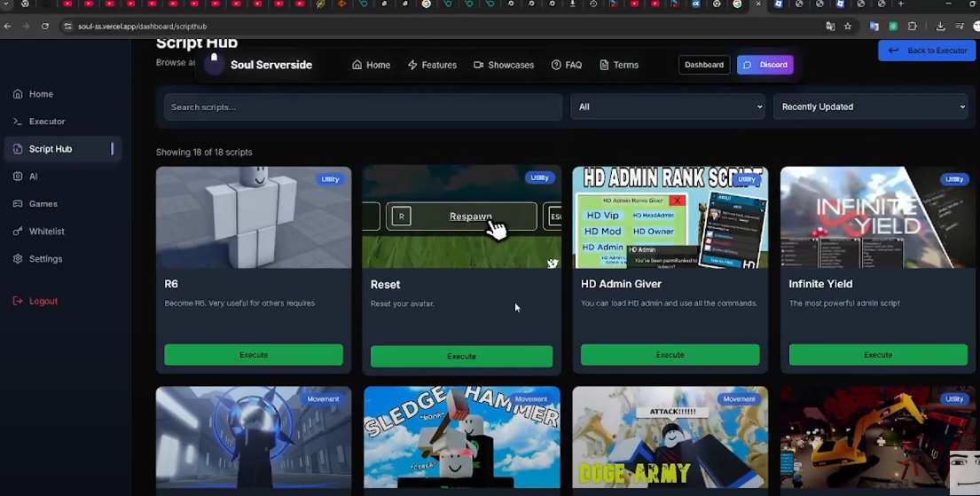
Task: Open the FAQ link in the top navigation
Action: pos(566,65)
